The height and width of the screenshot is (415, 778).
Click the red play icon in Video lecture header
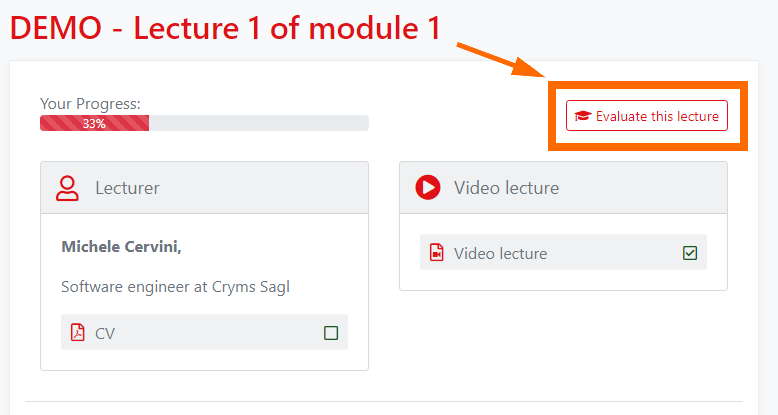pyautogui.click(x=427, y=187)
